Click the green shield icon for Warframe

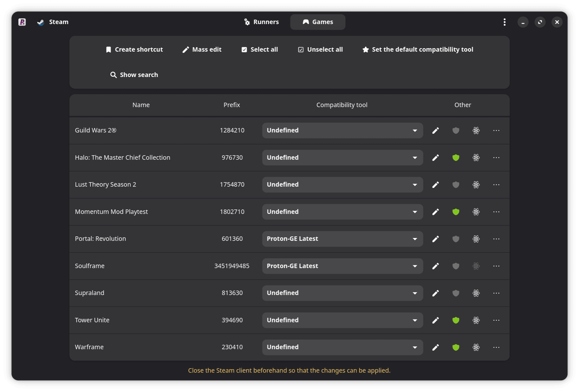(456, 347)
